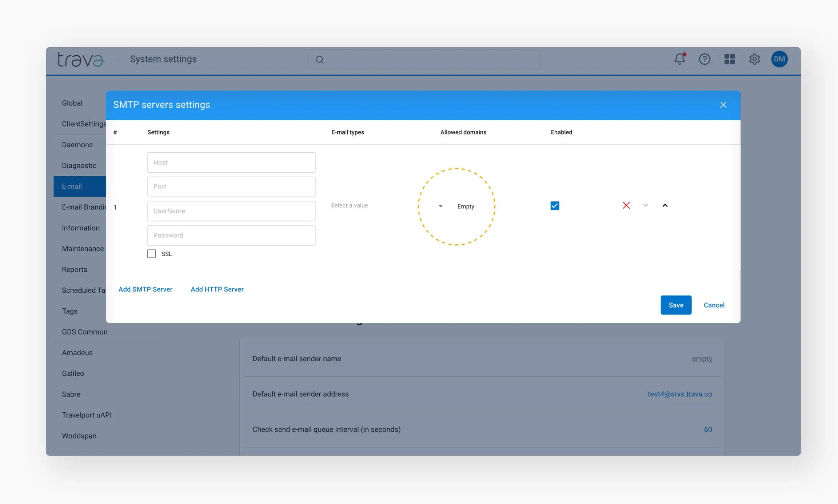Uncheck the Enabled checkbox for server 1
838x504 pixels.
tap(555, 206)
